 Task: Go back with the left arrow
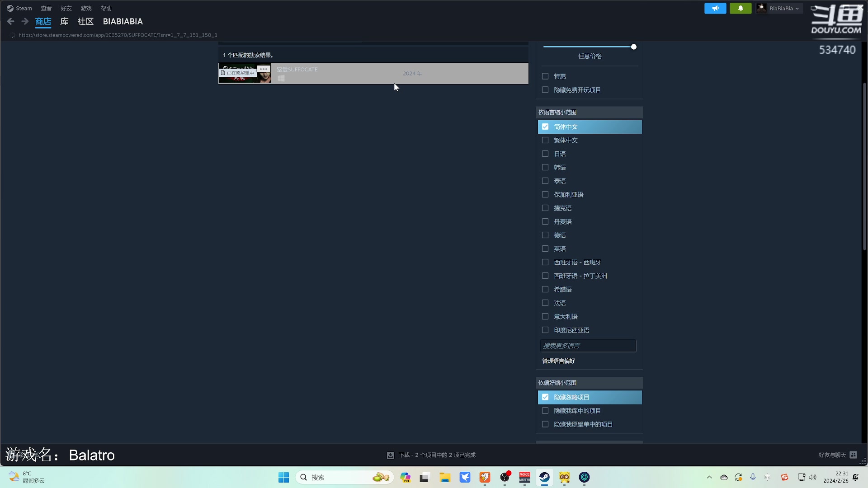pyautogui.click(x=11, y=21)
